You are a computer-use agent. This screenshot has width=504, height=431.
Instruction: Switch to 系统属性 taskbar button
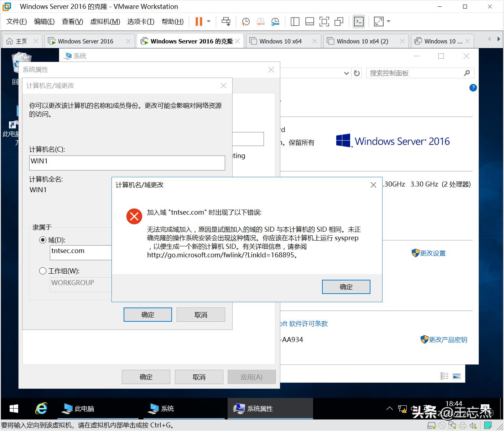point(270,409)
